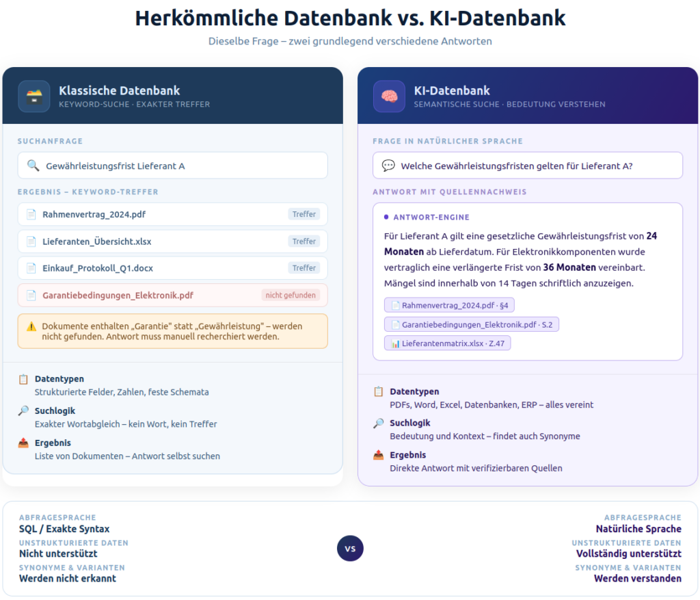Click 'KEYWORD-SUCHE · EXAKTER TREFFER' subtitle
700x600 pixels.
pyautogui.click(x=135, y=105)
